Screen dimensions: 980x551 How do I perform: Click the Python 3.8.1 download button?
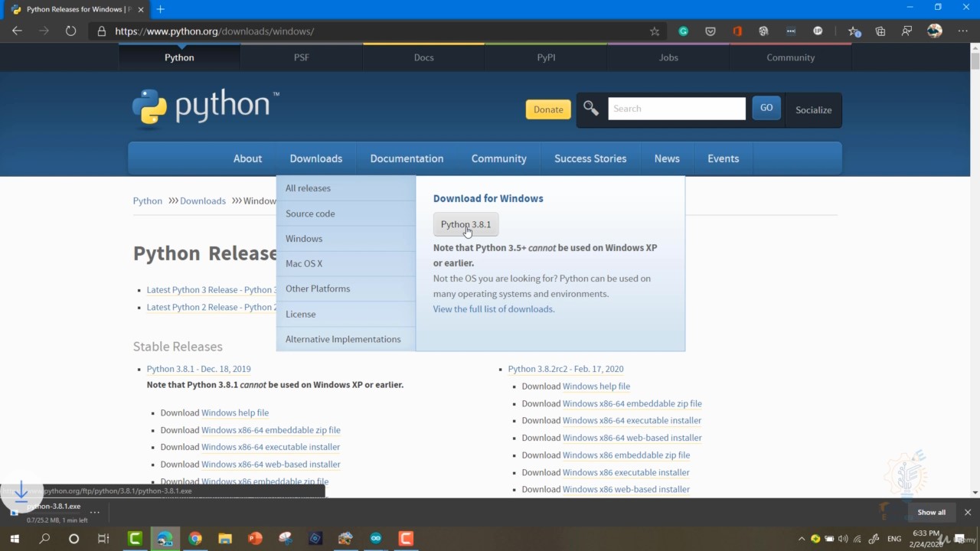pos(465,224)
